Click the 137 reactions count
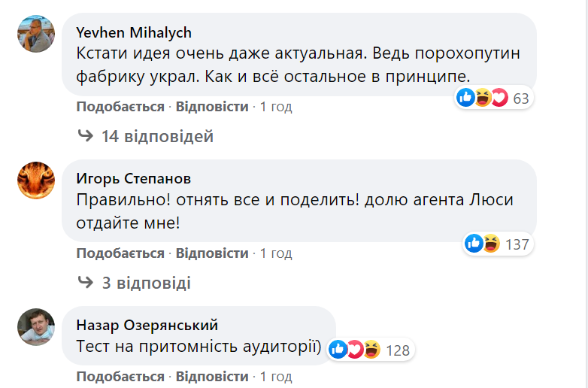The height and width of the screenshot is (388, 588). pyautogui.click(x=517, y=244)
